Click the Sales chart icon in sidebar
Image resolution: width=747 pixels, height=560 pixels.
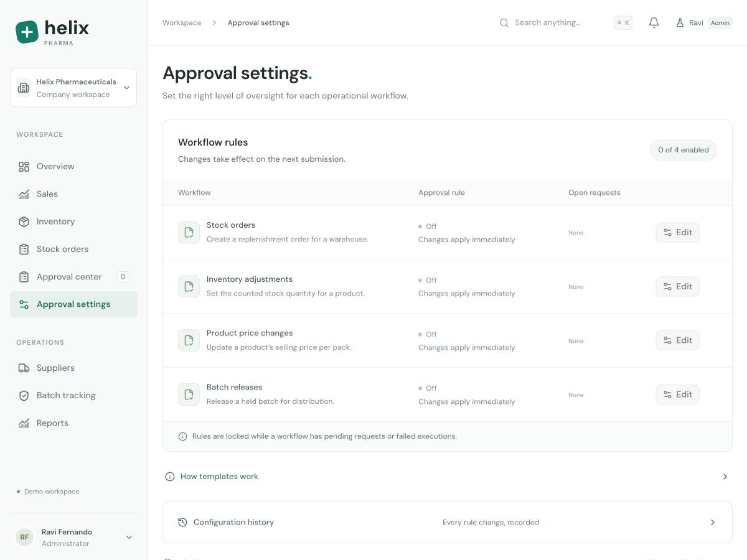[x=24, y=194]
